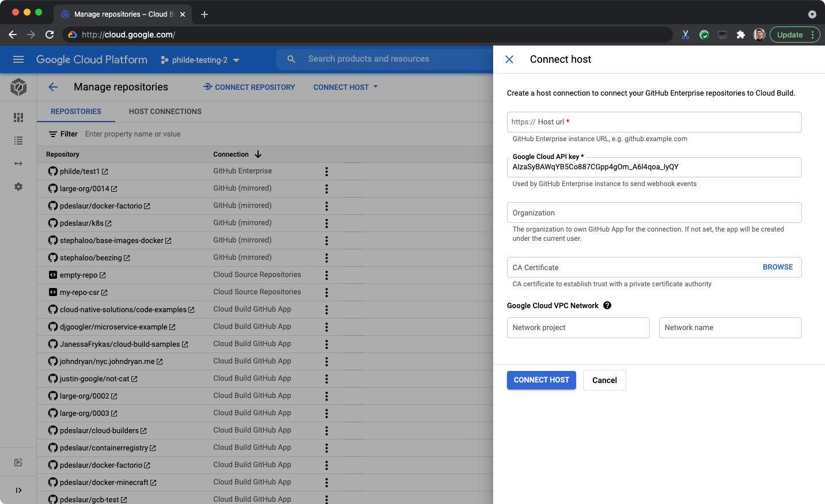Open the main navigation hamburger menu
825x504 pixels.
pyautogui.click(x=18, y=59)
